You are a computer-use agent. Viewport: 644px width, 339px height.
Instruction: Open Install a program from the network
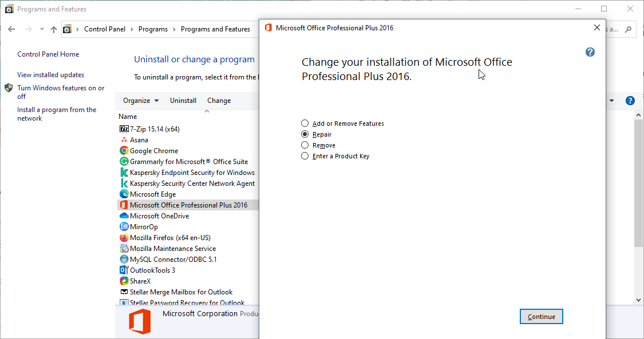(57, 114)
